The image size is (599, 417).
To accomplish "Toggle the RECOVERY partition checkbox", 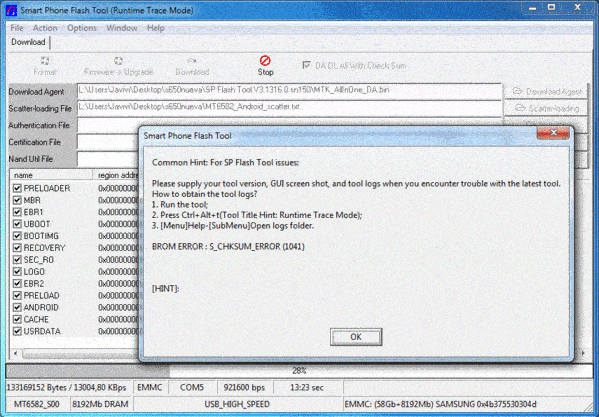I will tap(17, 248).
